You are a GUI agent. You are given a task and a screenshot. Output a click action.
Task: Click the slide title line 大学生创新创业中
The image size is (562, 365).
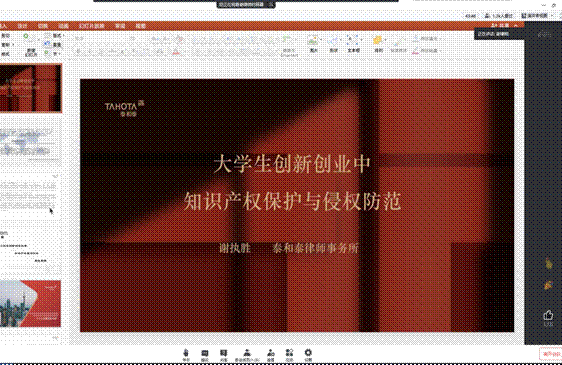tap(292, 164)
